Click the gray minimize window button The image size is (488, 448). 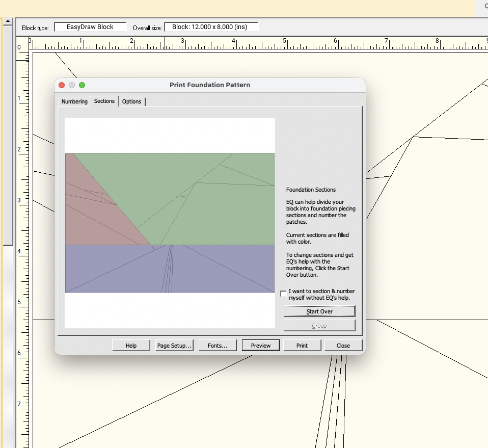(72, 85)
